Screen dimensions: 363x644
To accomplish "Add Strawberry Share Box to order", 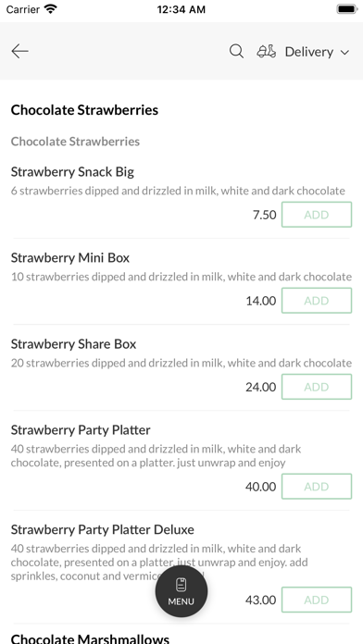I will click(x=317, y=387).
